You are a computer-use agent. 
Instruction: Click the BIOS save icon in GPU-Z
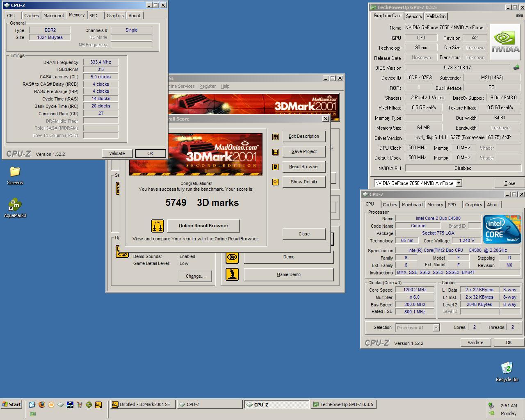click(516, 68)
